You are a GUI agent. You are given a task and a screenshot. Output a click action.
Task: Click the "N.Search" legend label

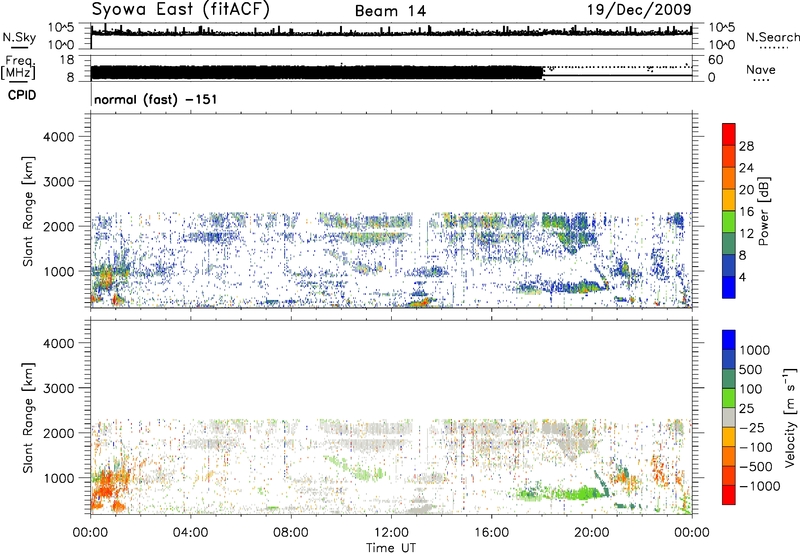click(772, 37)
